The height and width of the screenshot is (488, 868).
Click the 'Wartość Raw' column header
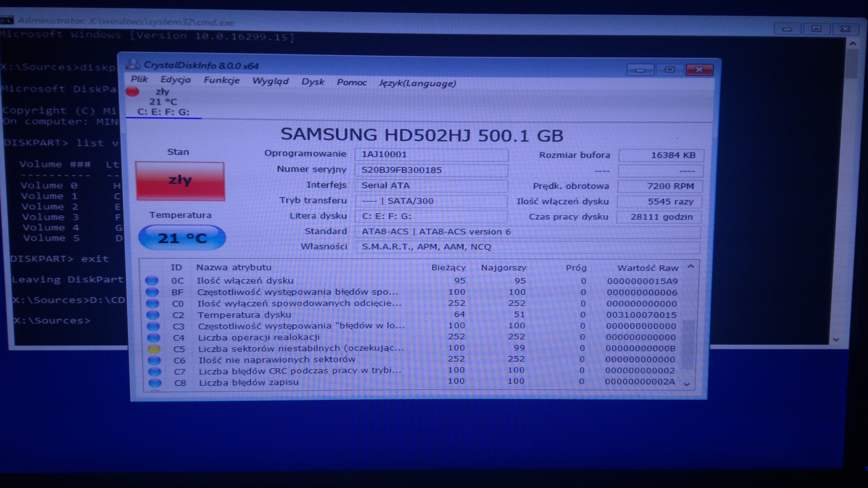(x=648, y=268)
